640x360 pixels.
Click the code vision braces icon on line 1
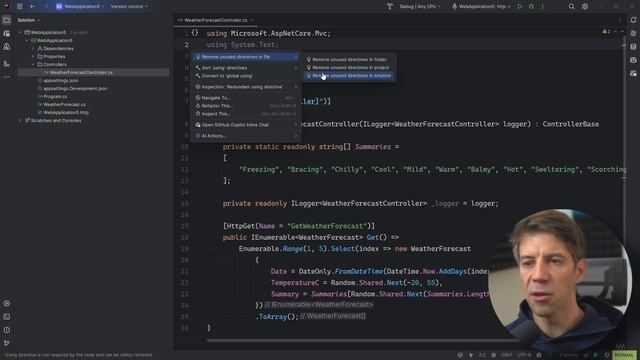(195, 33)
